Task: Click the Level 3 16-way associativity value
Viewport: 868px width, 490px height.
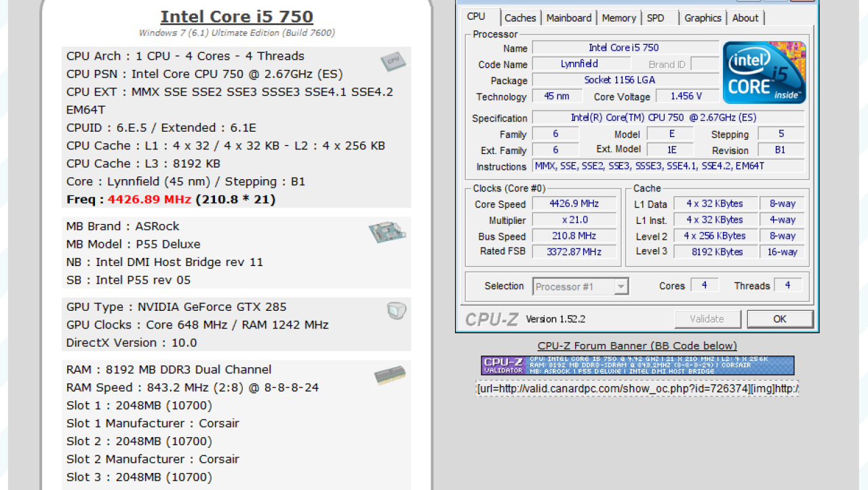Action: point(782,252)
